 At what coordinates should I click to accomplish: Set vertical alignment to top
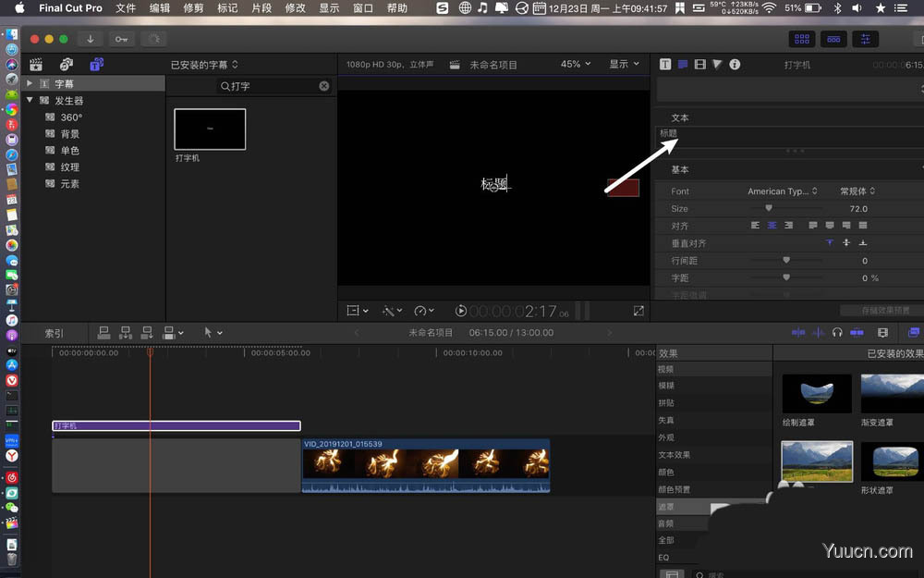830,242
